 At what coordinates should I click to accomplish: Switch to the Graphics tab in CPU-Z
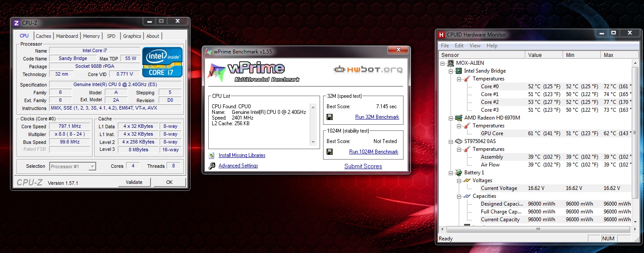(132, 36)
